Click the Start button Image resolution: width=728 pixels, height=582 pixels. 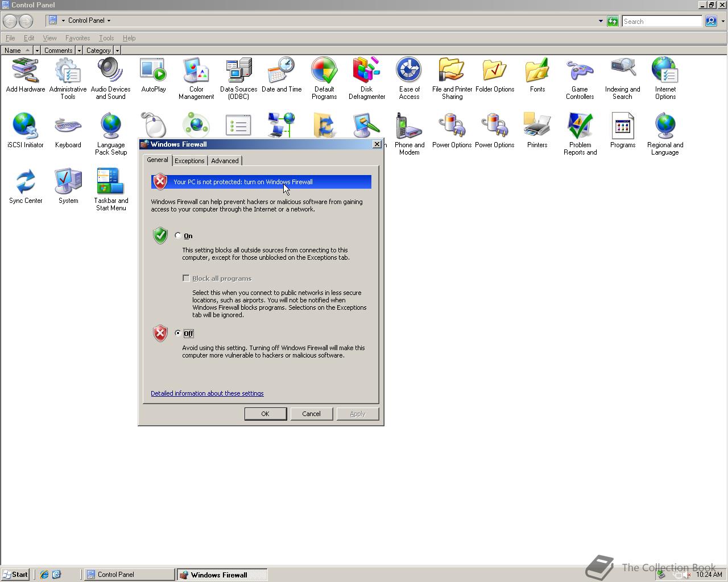[x=15, y=575]
